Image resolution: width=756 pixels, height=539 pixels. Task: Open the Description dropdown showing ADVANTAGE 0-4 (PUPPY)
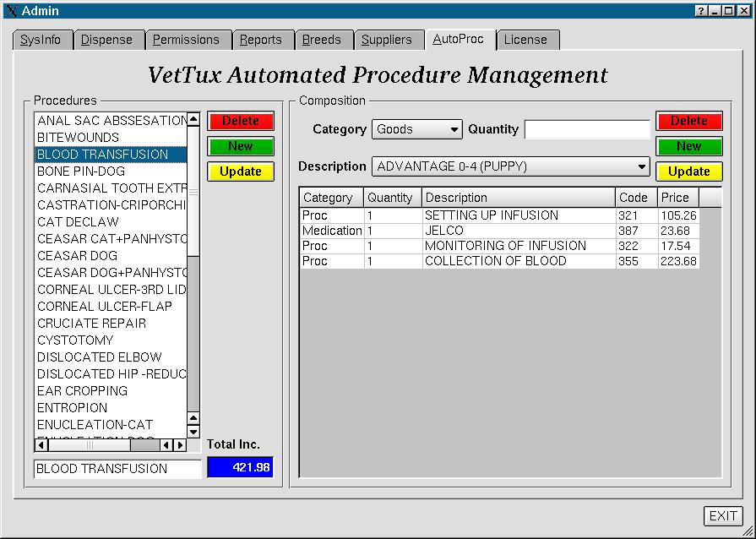coord(510,166)
